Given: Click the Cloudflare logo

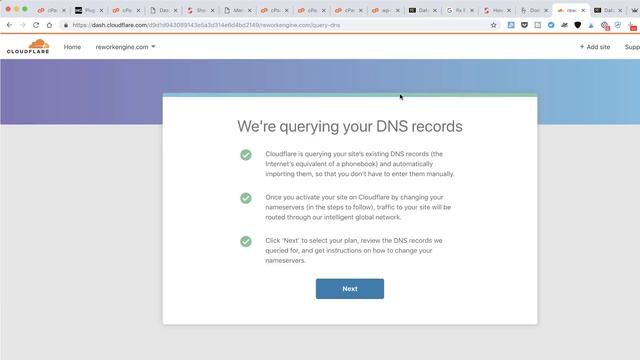Looking at the screenshot, I should point(28,47).
